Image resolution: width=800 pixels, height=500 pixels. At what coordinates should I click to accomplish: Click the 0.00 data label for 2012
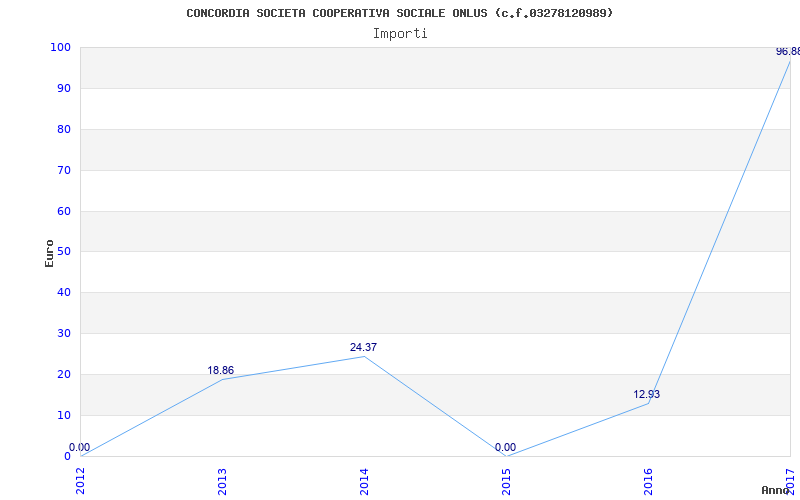click(80, 447)
